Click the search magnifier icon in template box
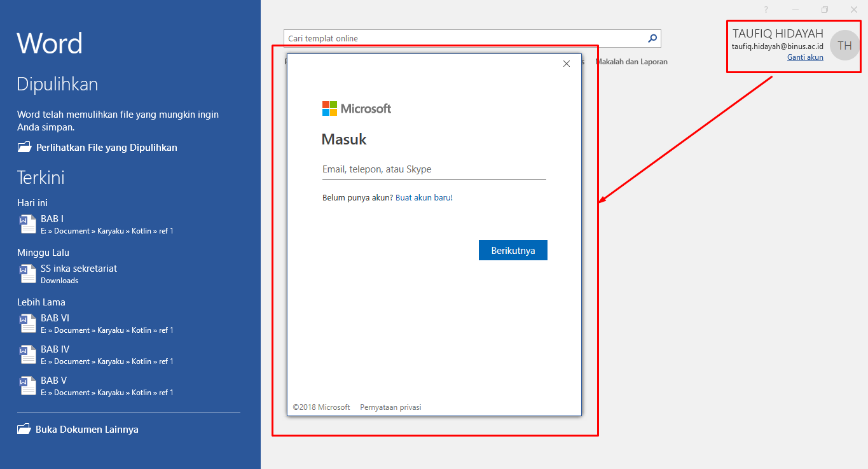 [x=652, y=38]
